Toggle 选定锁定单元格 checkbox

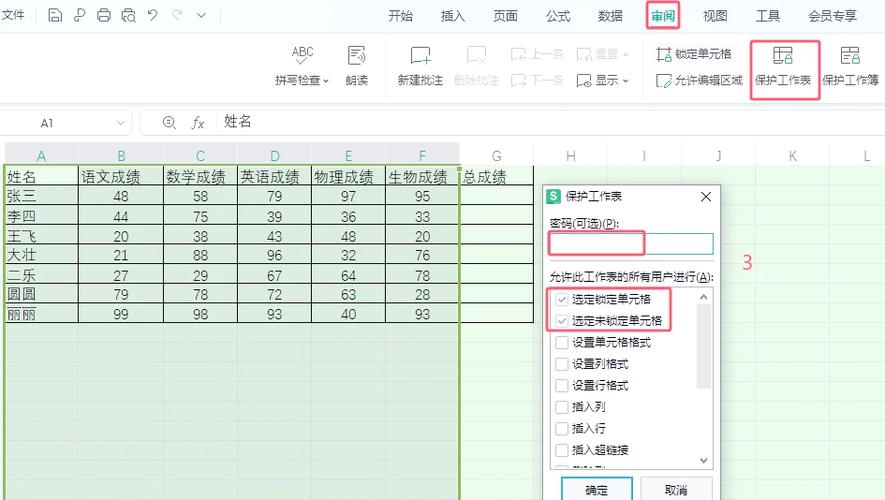[x=562, y=299]
